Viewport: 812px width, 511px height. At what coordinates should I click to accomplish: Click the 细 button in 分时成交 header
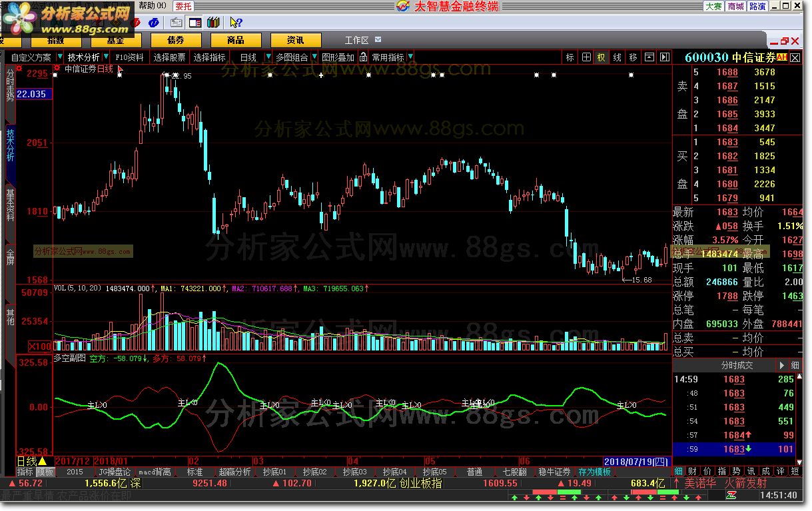(x=795, y=366)
